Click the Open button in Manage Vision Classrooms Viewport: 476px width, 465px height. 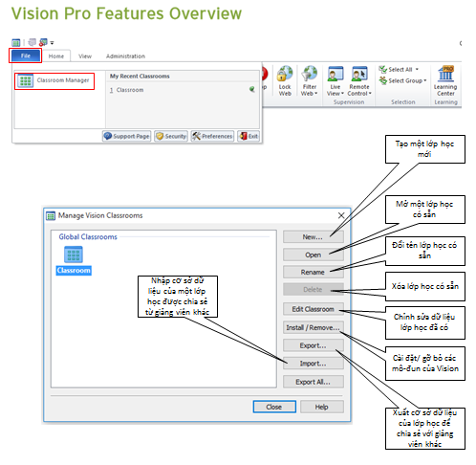(x=314, y=255)
